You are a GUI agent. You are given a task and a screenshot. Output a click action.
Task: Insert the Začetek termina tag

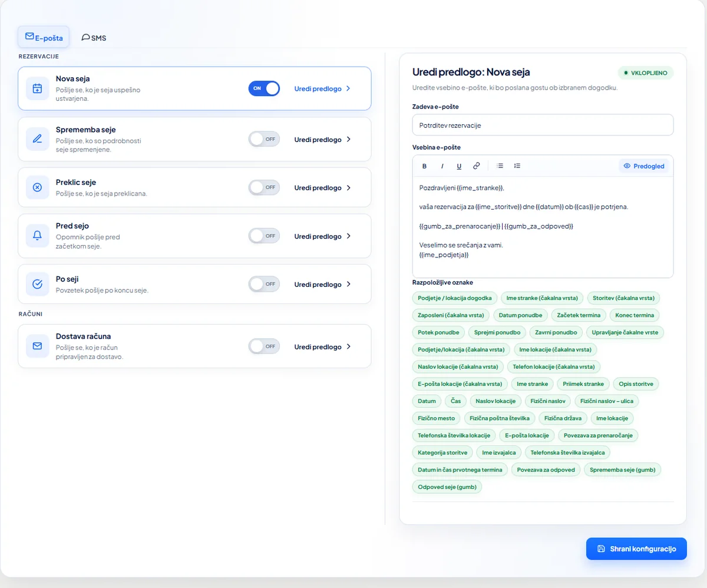pos(579,315)
